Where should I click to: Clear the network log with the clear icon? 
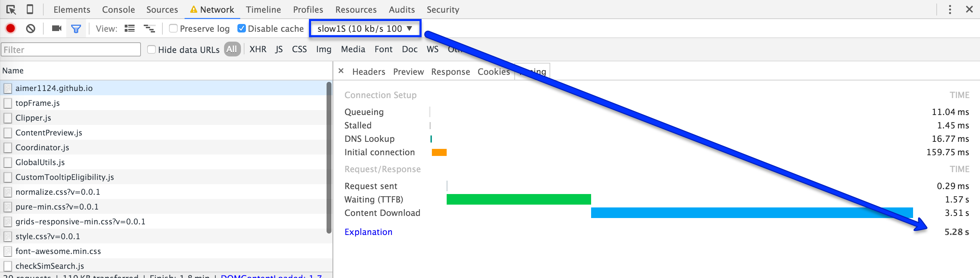click(x=31, y=29)
